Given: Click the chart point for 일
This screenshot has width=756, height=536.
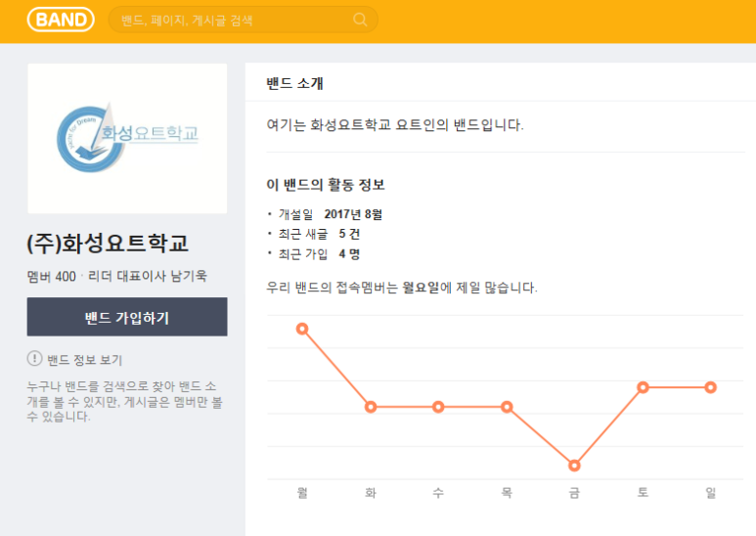Looking at the screenshot, I should pyautogui.click(x=711, y=387).
